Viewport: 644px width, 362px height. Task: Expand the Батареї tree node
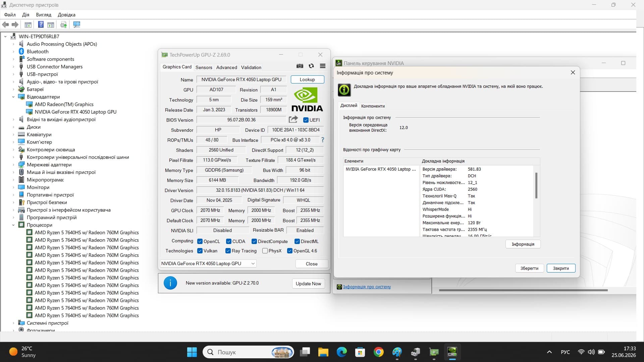click(13, 89)
